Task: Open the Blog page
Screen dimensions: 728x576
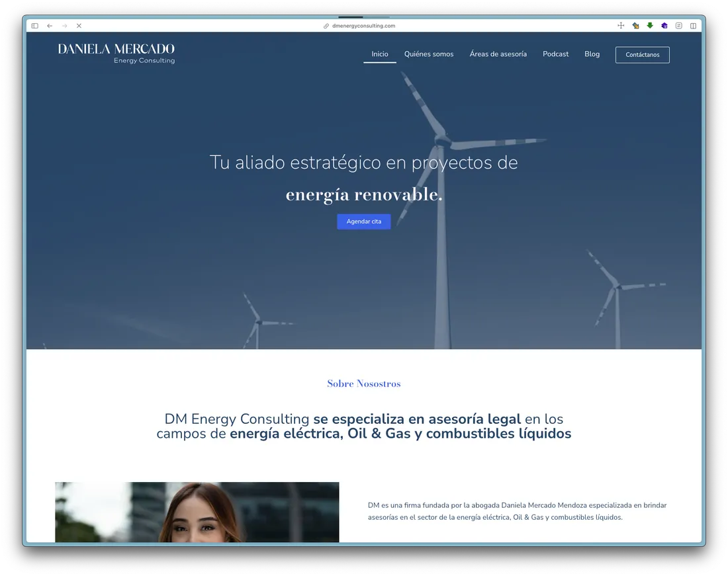Action: coord(592,54)
